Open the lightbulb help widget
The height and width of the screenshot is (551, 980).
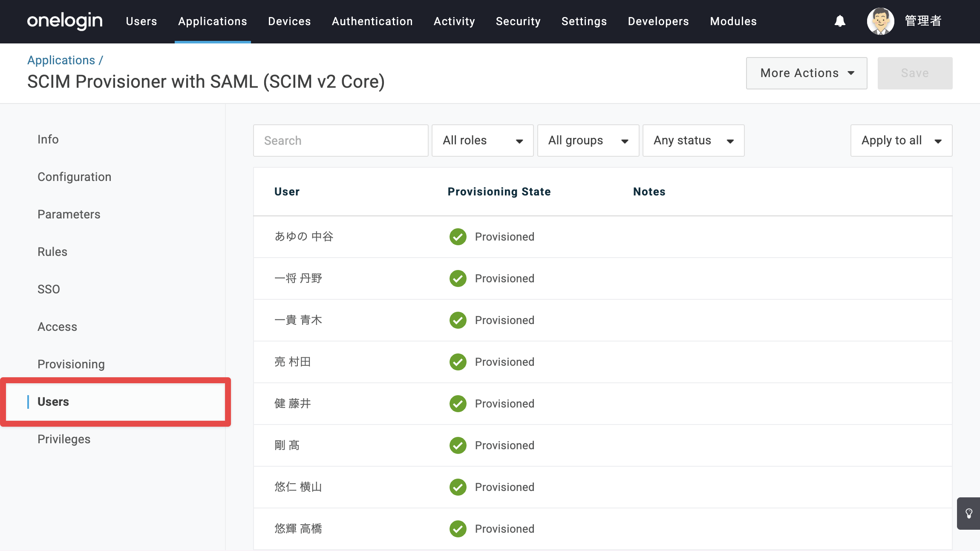[x=968, y=513]
